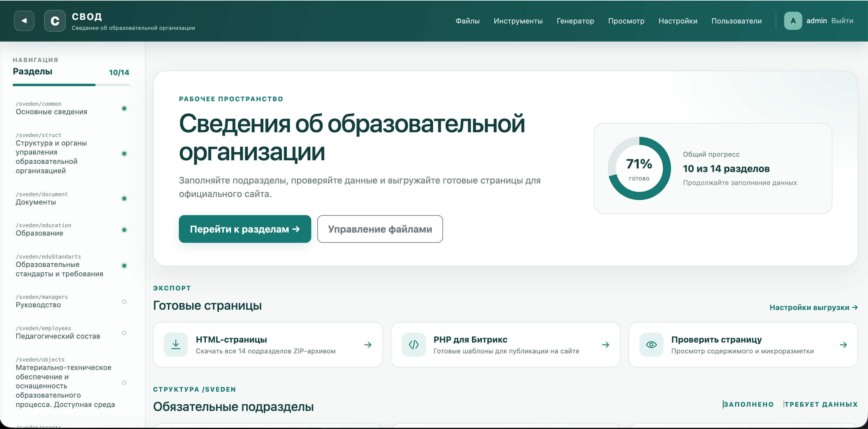Viewport: 868px width, 429px height.
Task: Open the Пользователи menu item
Action: 736,21
